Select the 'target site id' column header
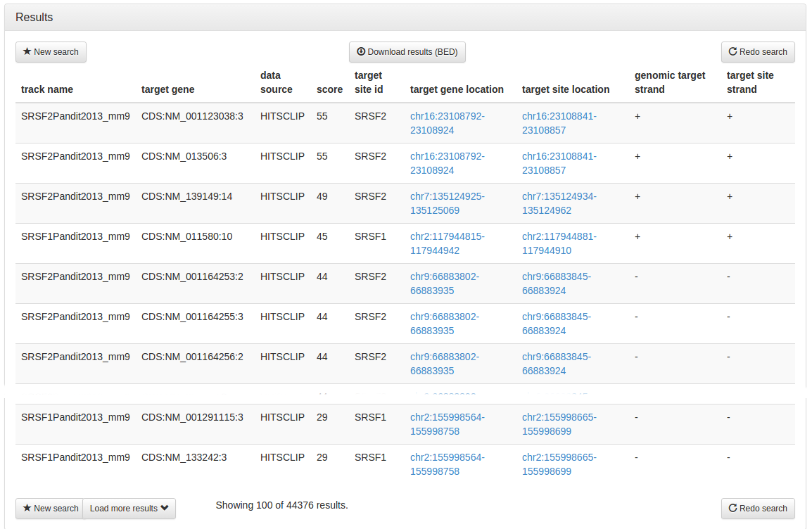This screenshot has width=812, height=529. 369,82
